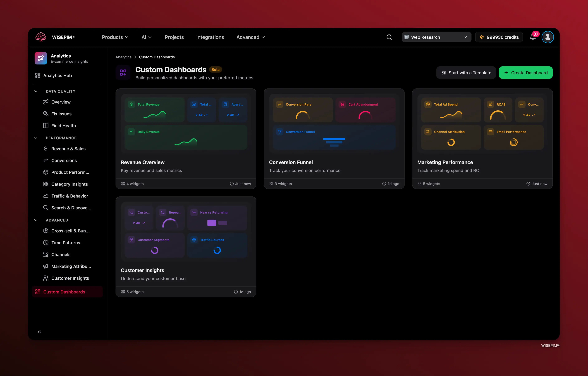Navigate back via the Analytics breadcrumb

click(123, 57)
